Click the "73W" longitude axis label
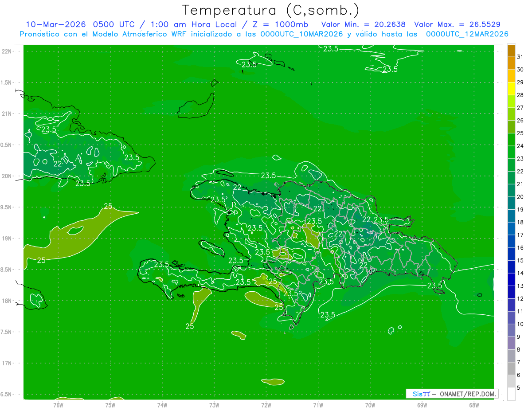This screenshot has width=532, height=411. (x=214, y=405)
